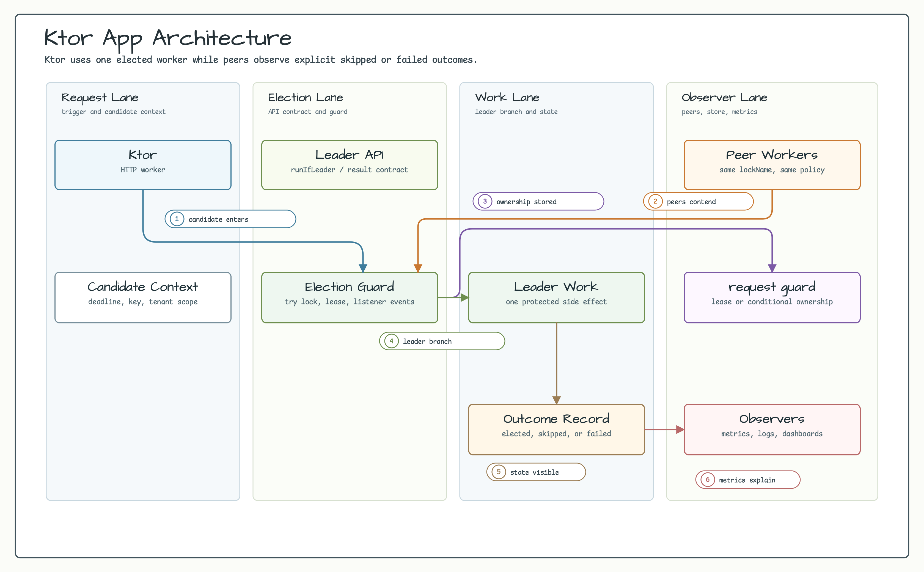Viewport: 924px width, 572px height.
Task: Click 'trigger and candidate context' caption
Action: click(114, 112)
